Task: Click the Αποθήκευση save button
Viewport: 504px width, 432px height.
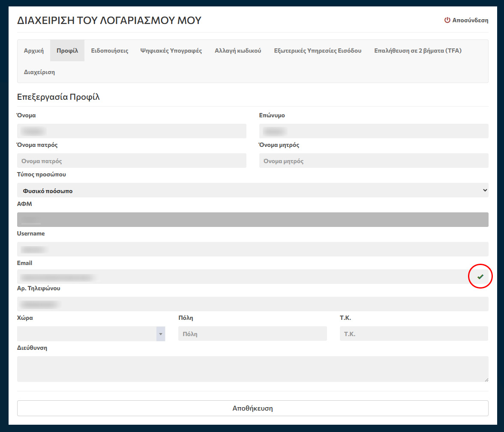Action: pyautogui.click(x=253, y=408)
